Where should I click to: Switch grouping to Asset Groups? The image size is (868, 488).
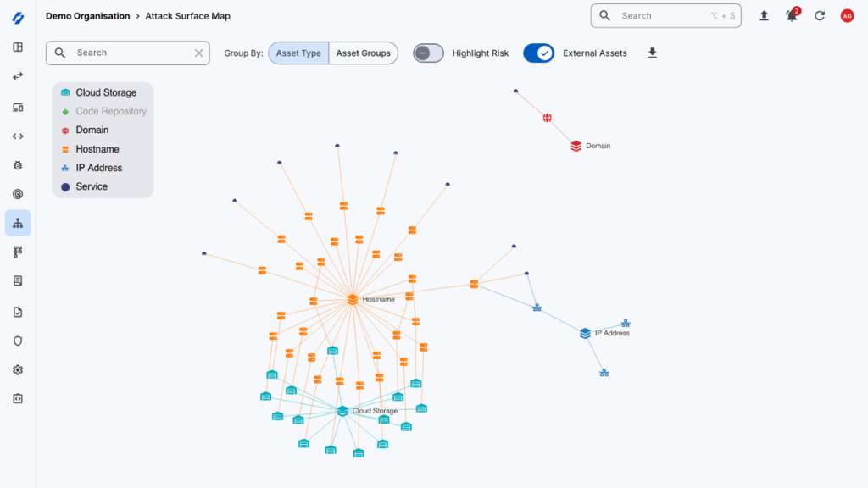pos(363,53)
